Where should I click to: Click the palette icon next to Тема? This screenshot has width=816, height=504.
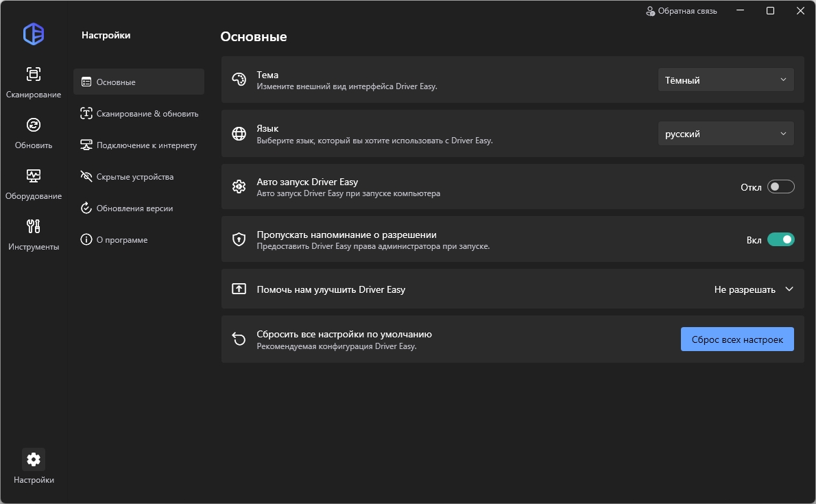(239, 80)
